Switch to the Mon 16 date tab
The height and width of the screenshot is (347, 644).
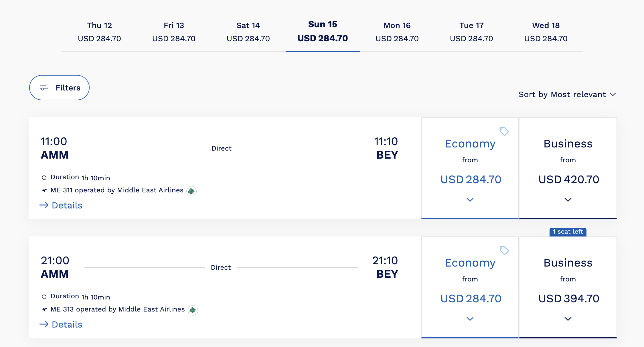click(x=397, y=32)
